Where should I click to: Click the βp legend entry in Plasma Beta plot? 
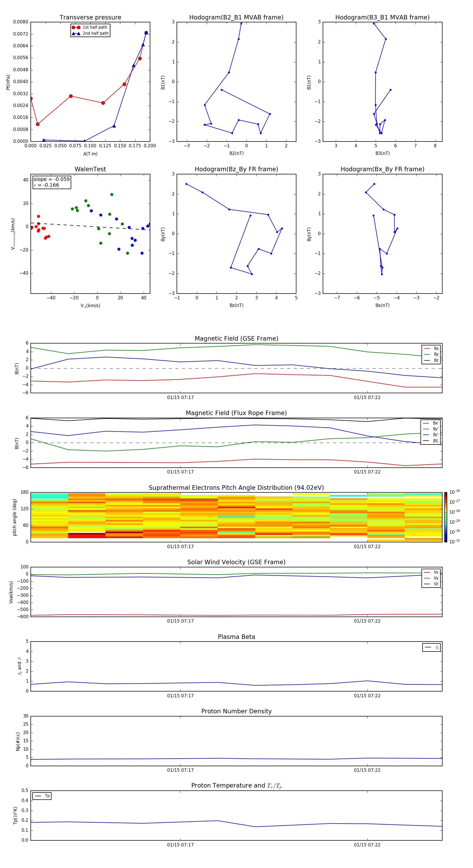pyautogui.click(x=431, y=647)
